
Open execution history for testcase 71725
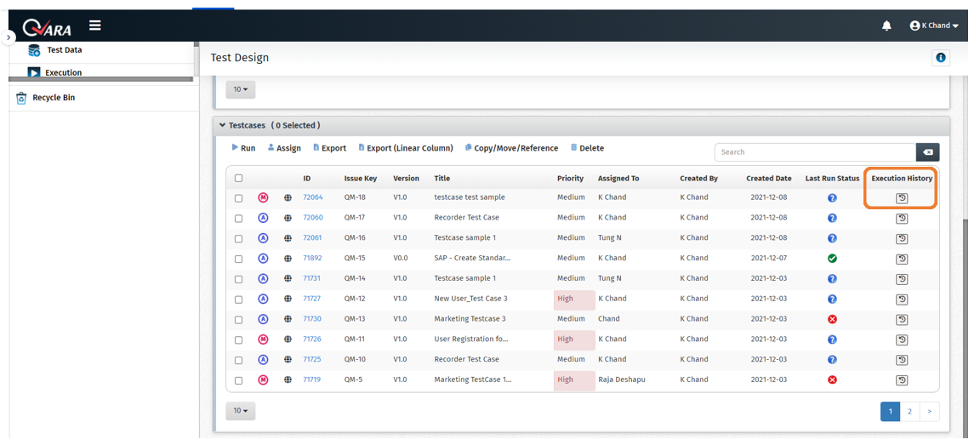point(902,360)
